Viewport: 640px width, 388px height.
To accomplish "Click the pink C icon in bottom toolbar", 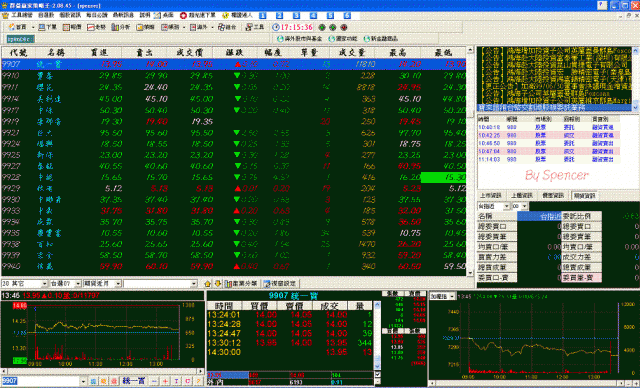I will pos(187,381).
